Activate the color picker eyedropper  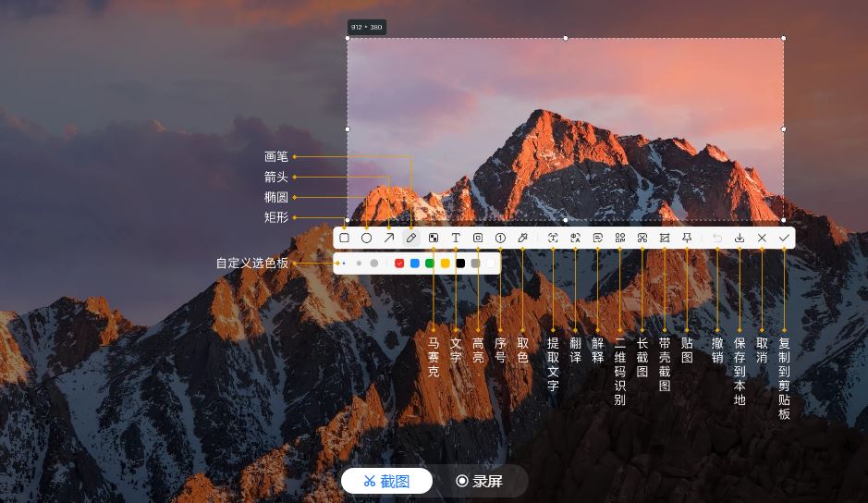coord(522,238)
